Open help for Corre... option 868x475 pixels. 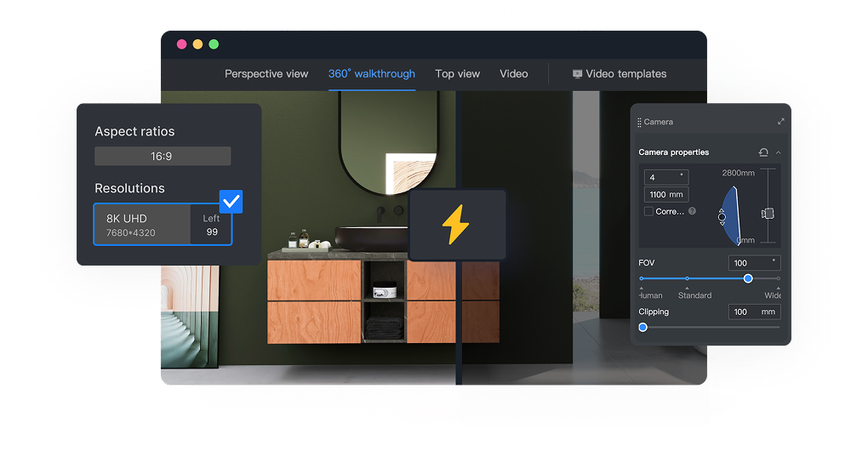[x=692, y=211]
